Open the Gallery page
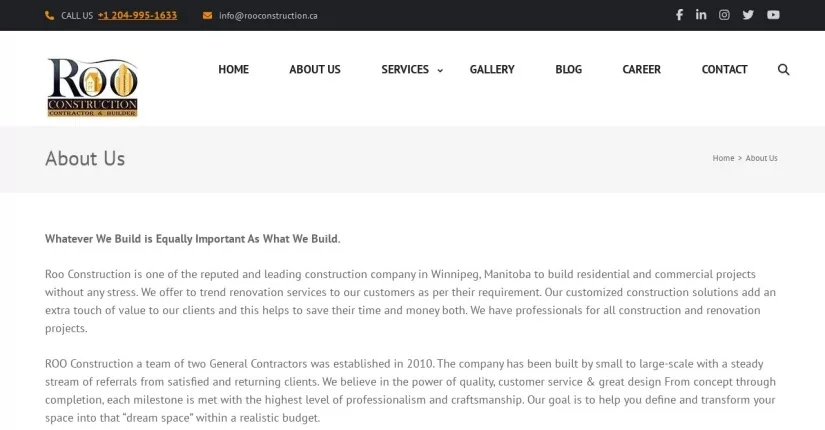 tap(492, 69)
